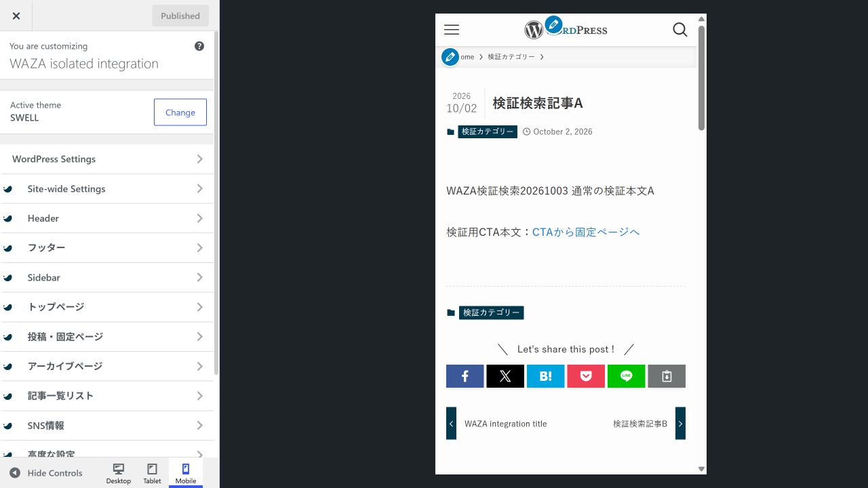Expand the Site-wide Settings panel
Screen dimensions: 868x488
107,188
